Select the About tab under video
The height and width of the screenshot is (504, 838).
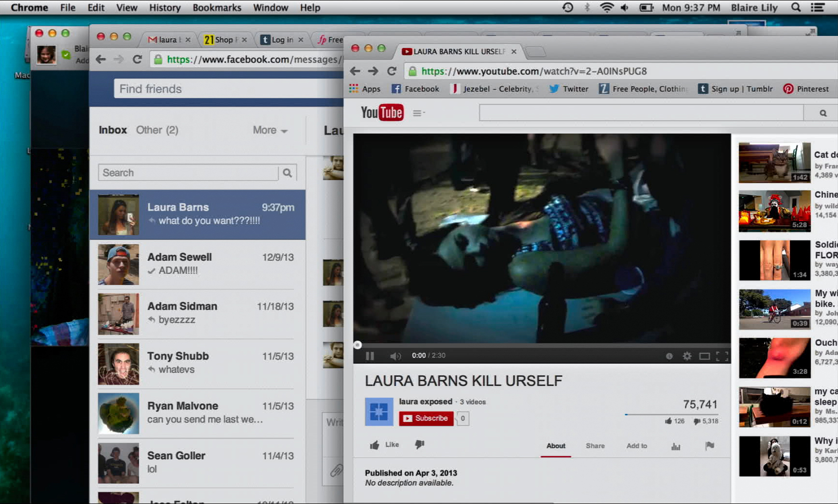click(556, 446)
